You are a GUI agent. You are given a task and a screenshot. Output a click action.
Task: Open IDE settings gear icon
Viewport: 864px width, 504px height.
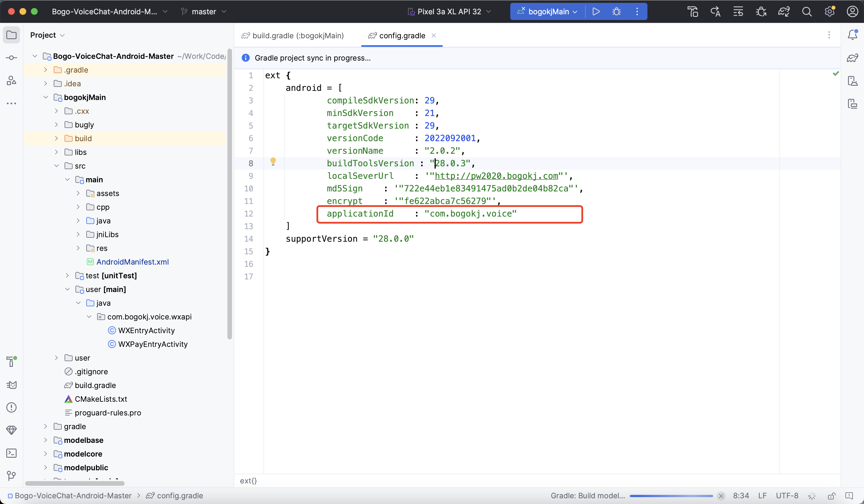830,12
